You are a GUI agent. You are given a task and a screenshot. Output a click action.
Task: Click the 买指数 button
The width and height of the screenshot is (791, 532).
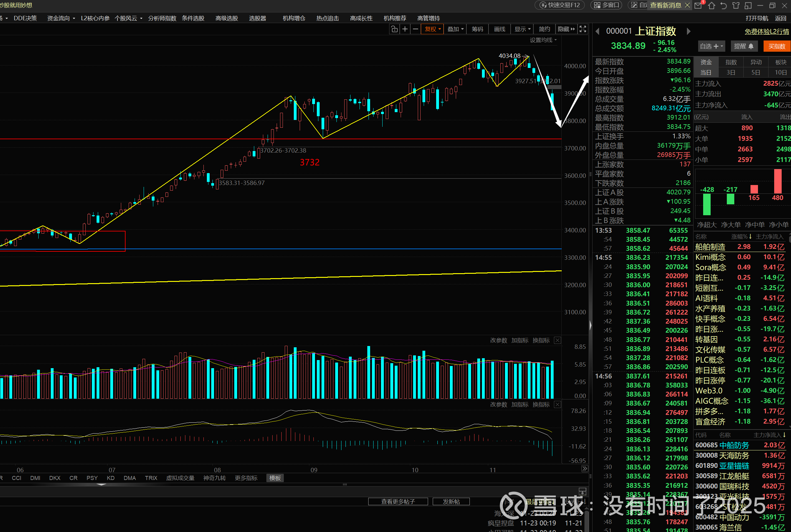point(777,46)
